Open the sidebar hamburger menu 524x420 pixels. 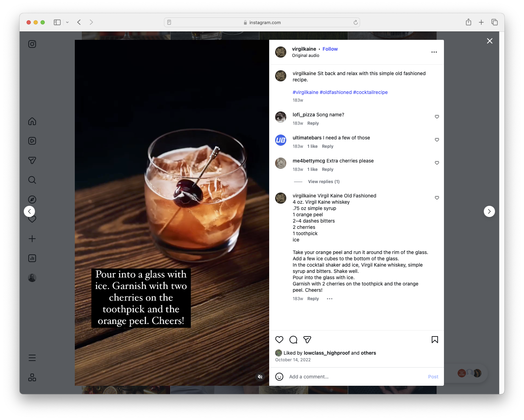tap(32, 357)
